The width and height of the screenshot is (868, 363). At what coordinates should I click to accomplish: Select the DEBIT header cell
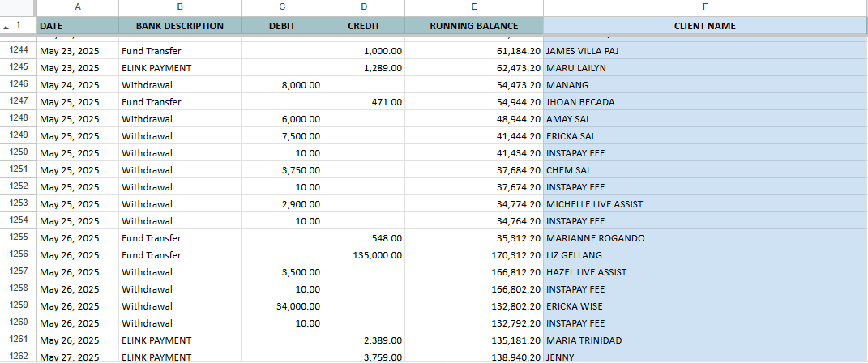pos(282,26)
